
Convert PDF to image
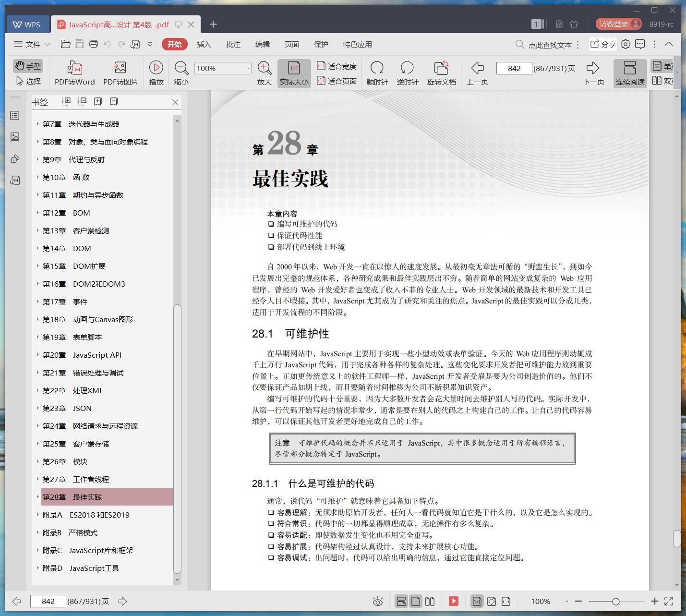(120, 73)
